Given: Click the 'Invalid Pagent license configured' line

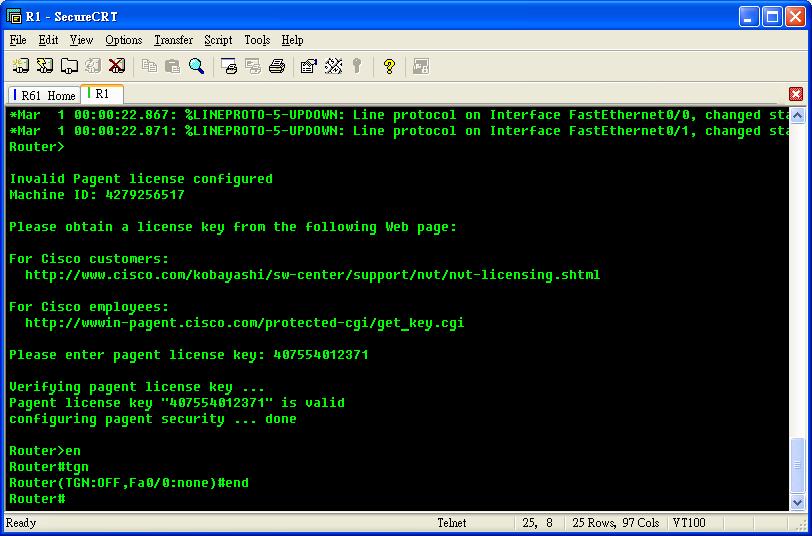Looking at the screenshot, I should coord(141,179).
